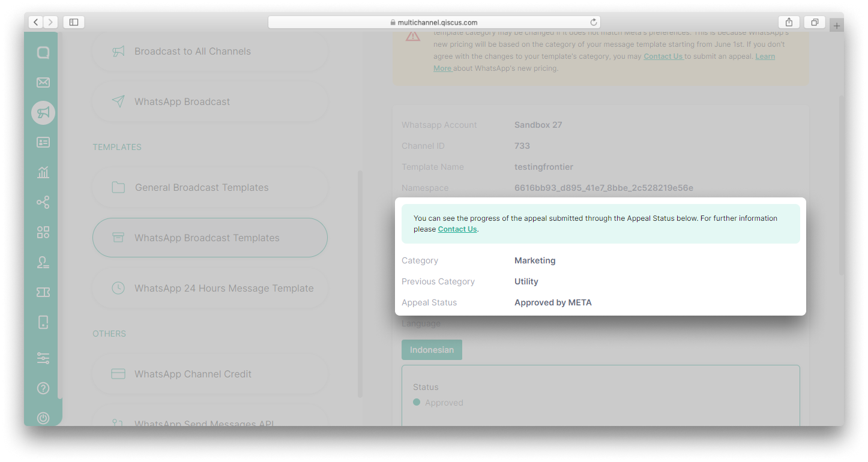Screen dimensions: 868x462
Task: Open the agent user sidebar icon
Action: [43, 262]
